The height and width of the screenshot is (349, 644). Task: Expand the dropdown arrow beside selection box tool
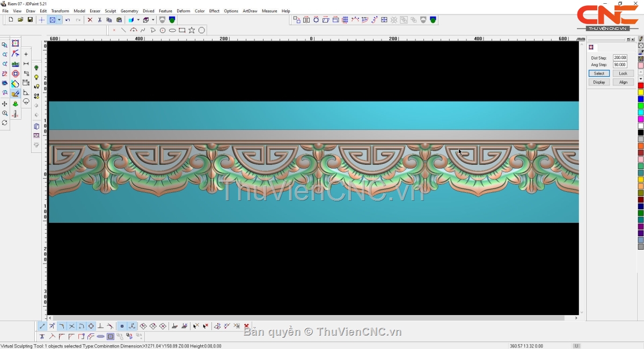tap(59, 20)
